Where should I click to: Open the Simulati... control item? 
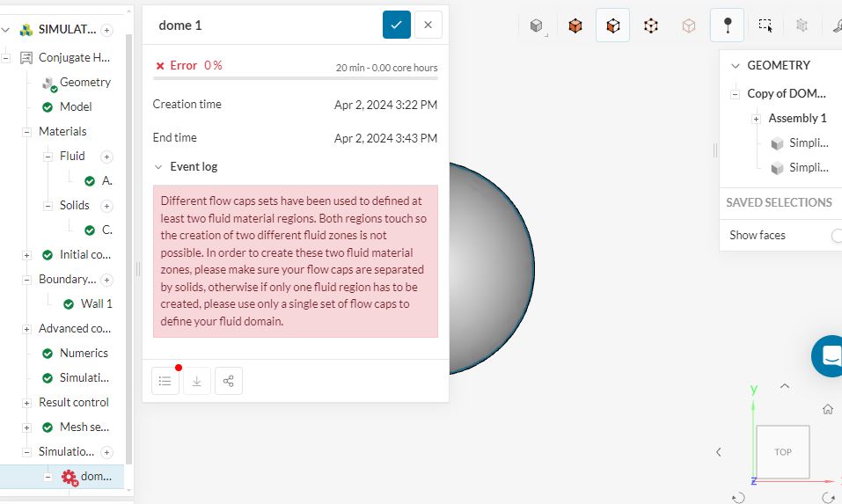84,378
